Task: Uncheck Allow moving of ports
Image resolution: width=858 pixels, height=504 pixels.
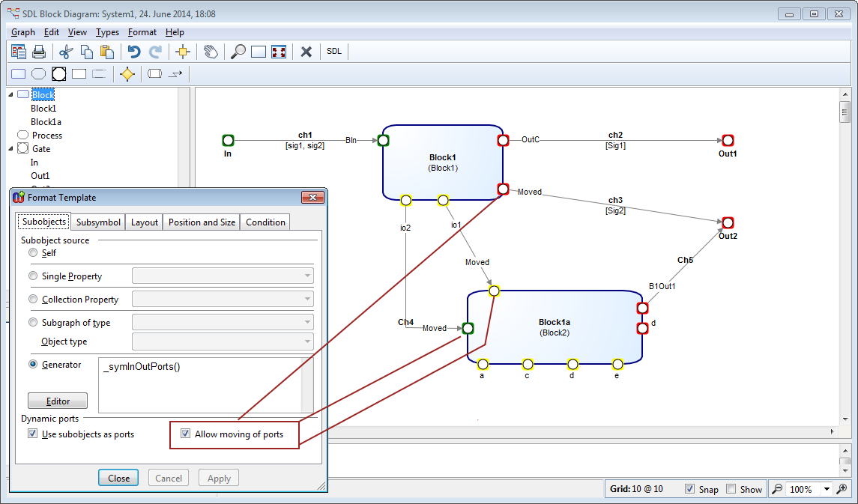Action: (185, 434)
